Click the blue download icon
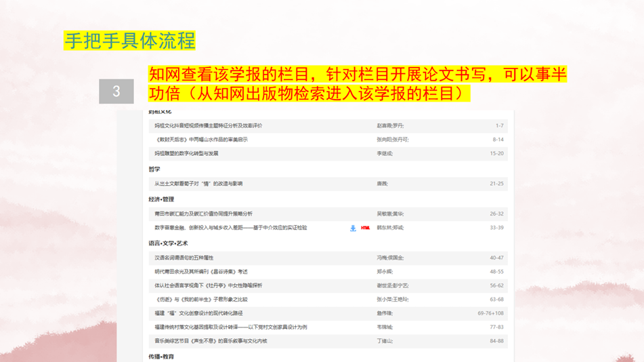 pyautogui.click(x=353, y=228)
